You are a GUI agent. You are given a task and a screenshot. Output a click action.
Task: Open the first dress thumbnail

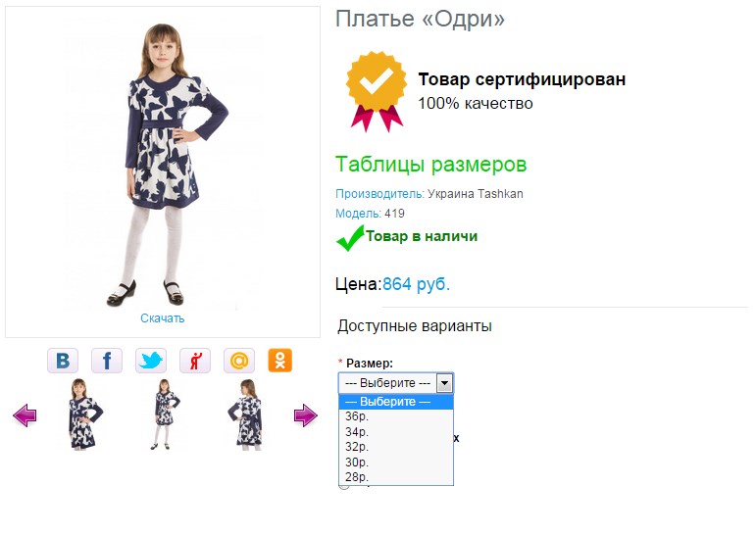coord(80,414)
